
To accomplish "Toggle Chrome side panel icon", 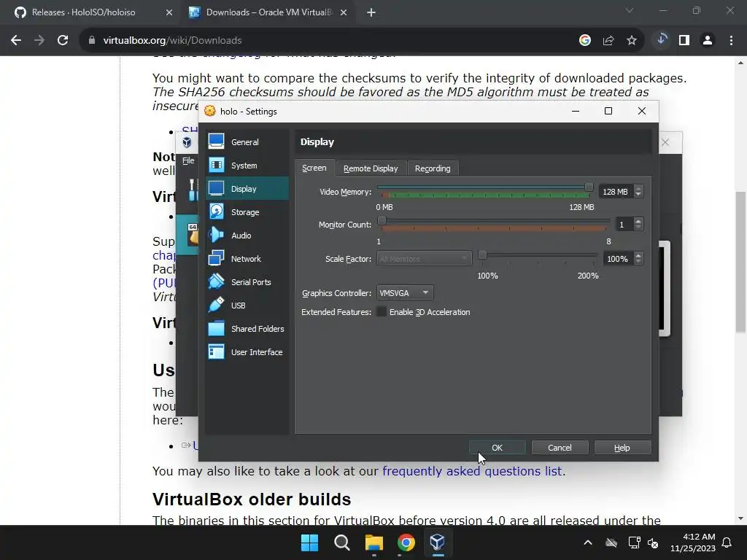I will click(684, 41).
